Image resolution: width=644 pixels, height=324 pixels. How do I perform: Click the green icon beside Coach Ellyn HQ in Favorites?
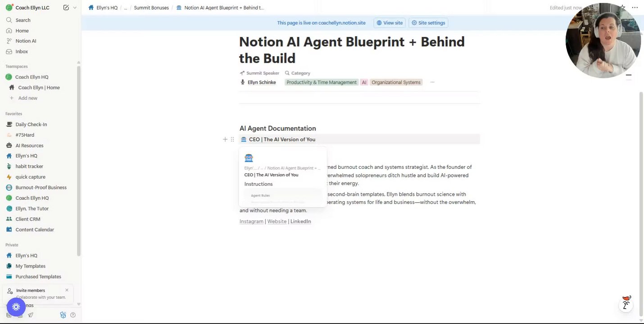click(9, 198)
